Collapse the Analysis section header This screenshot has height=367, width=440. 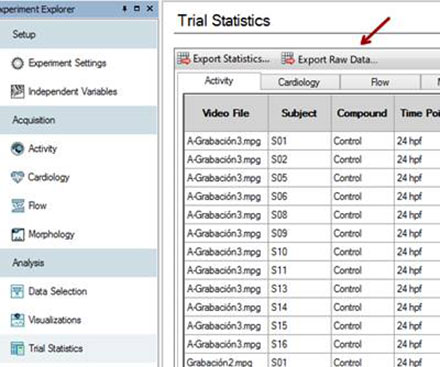[x=78, y=263]
